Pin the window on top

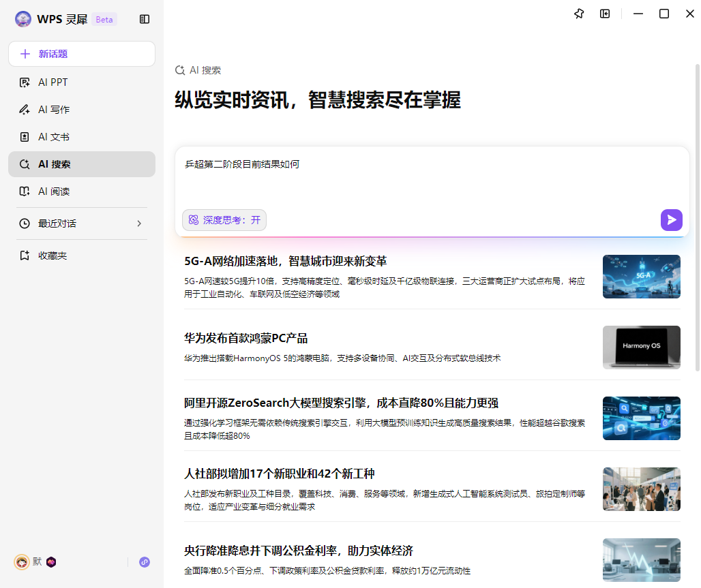tap(578, 14)
